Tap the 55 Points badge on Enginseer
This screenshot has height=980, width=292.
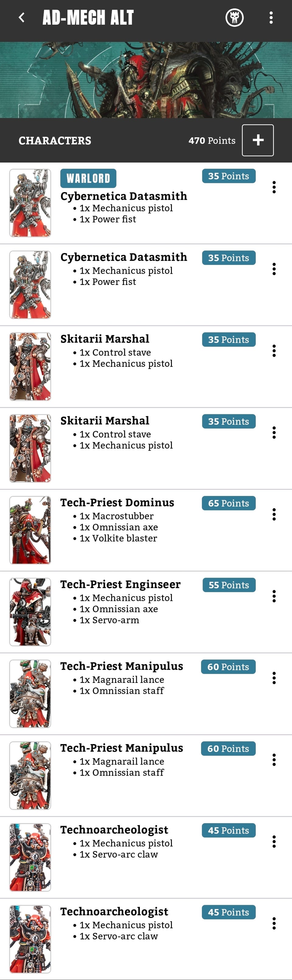coord(228,585)
